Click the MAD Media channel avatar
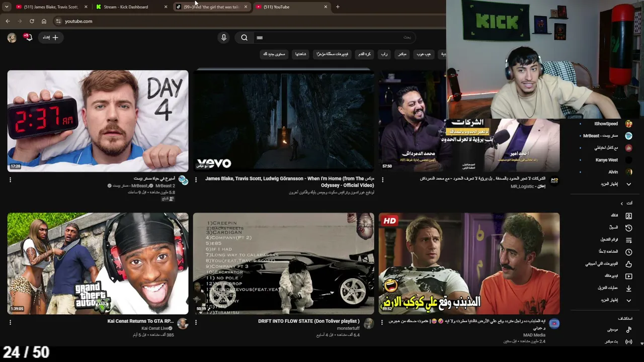644x362 pixels. pos(554,323)
